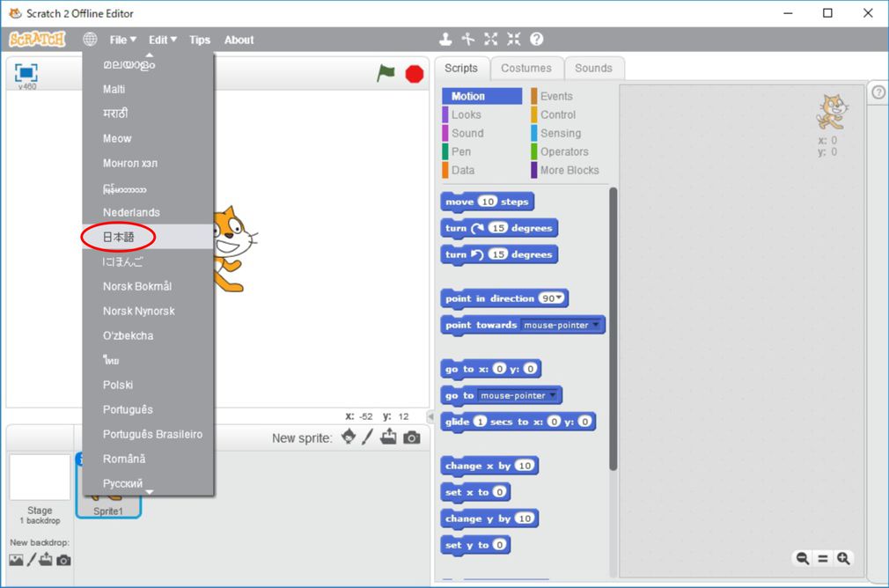Select the Pen block category

point(482,151)
